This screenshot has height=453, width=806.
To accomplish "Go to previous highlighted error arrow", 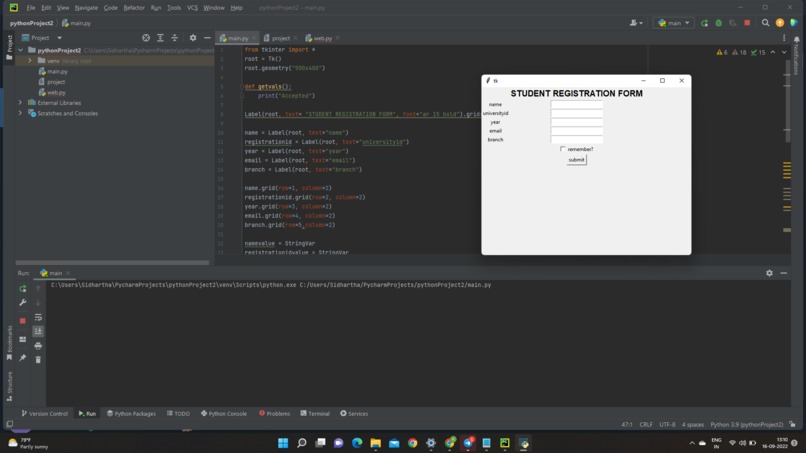I will pos(773,52).
